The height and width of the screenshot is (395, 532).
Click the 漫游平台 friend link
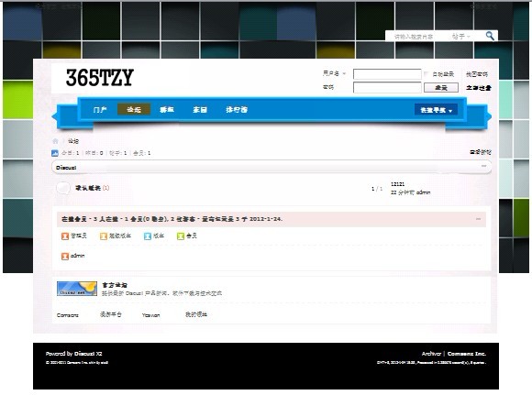111,314
